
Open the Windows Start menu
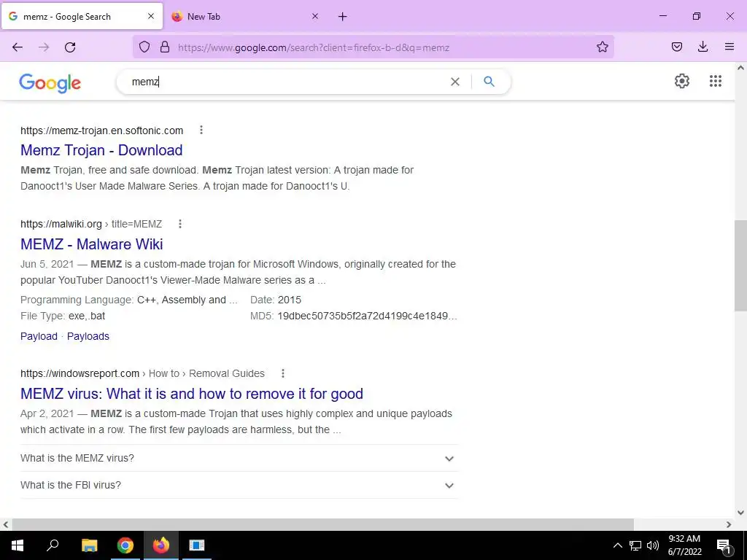(x=18, y=545)
